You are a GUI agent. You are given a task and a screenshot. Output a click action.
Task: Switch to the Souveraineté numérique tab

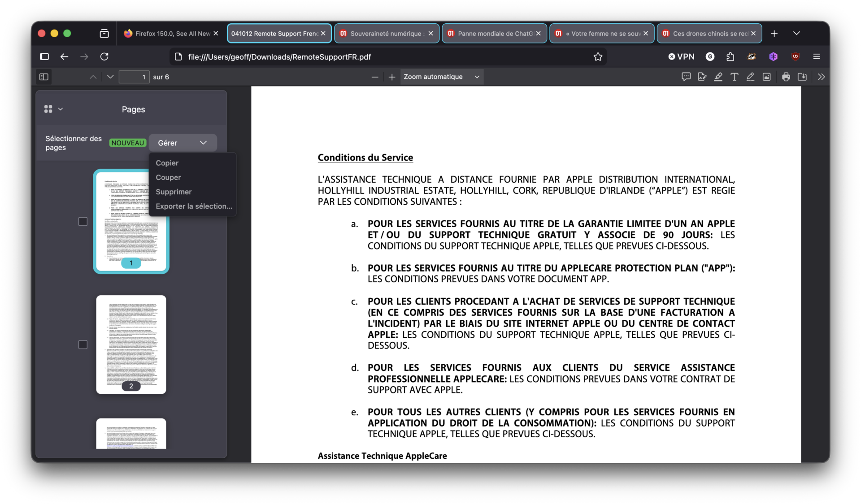pyautogui.click(x=387, y=33)
